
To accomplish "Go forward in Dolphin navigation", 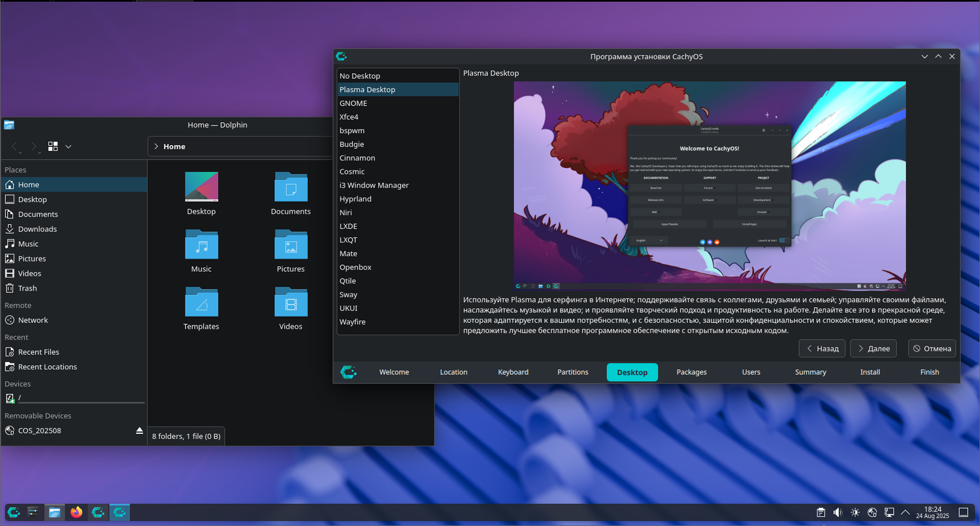I will [x=34, y=146].
